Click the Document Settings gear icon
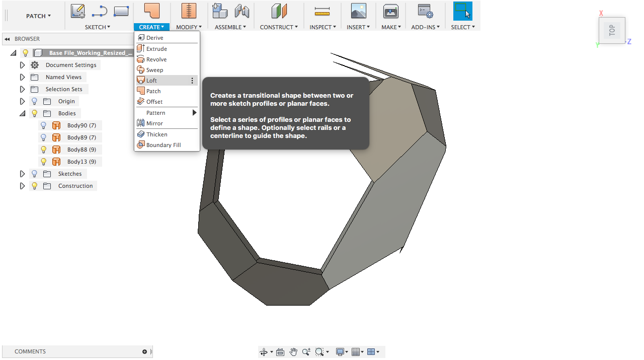This screenshot has width=644, height=360. point(35,65)
